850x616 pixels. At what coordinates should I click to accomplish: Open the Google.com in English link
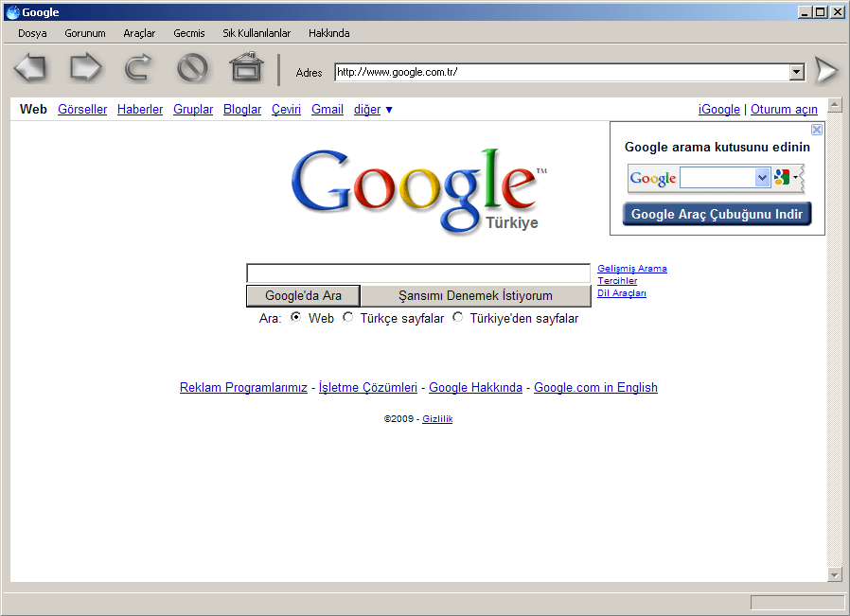point(595,388)
